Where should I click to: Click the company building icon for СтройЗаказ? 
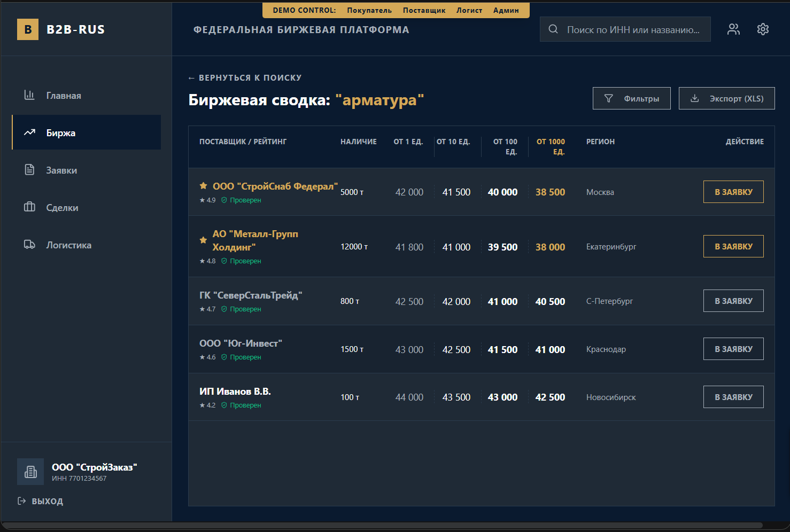pyautogui.click(x=30, y=472)
